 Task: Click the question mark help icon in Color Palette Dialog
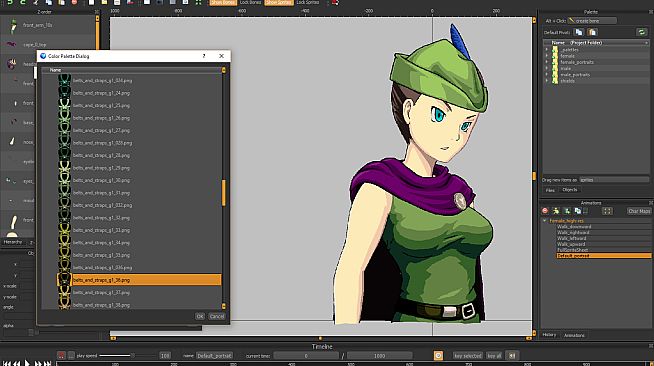pyautogui.click(x=204, y=56)
